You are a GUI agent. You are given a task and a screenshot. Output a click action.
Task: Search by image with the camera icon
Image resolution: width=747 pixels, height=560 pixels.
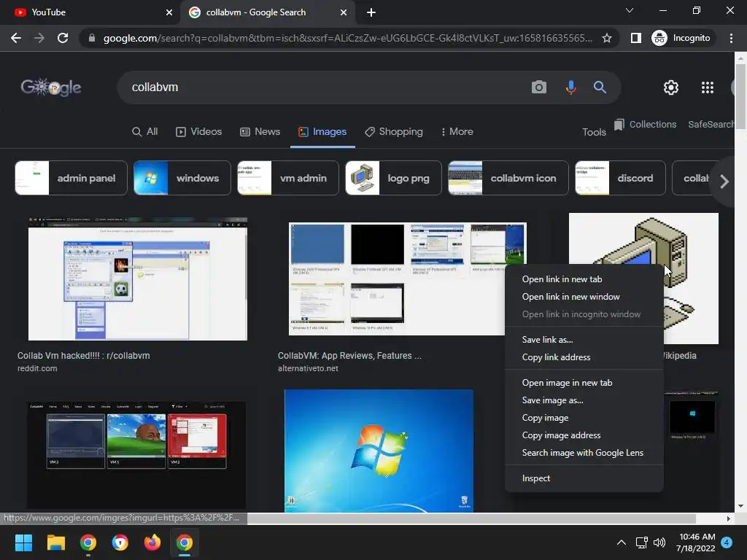pyautogui.click(x=539, y=87)
